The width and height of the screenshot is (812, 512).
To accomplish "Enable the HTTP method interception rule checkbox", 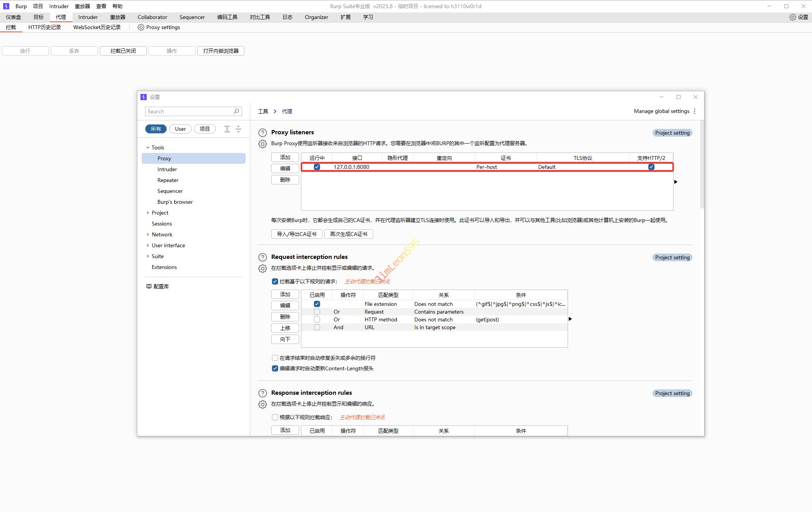I will 317,319.
